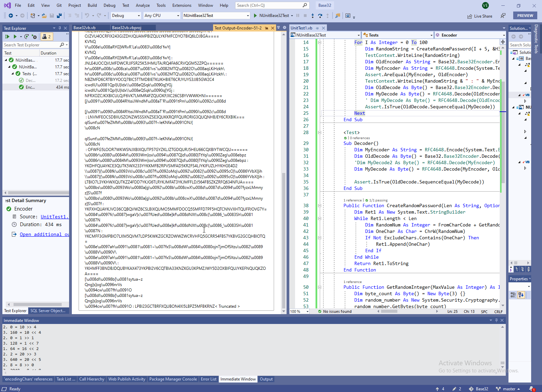Collapse the For loop at line 14
The height and width of the screenshot is (392, 542).
click(319, 42)
